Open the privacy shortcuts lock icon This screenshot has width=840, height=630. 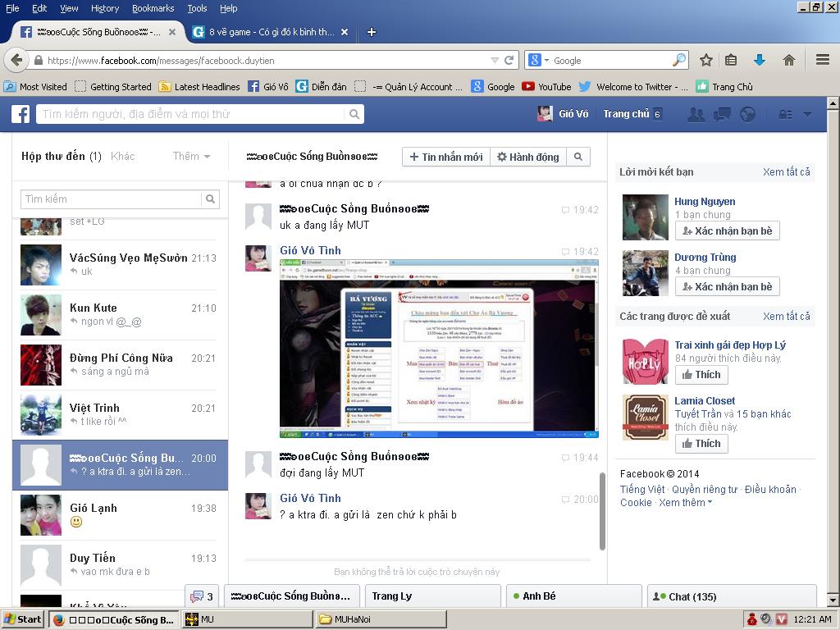(785, 114)
